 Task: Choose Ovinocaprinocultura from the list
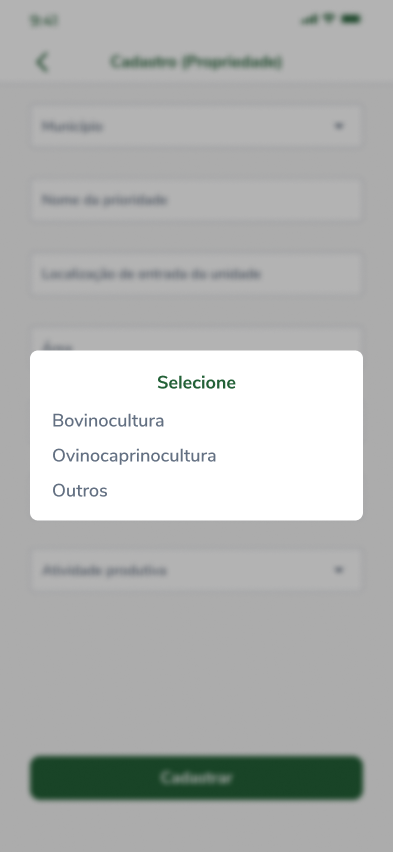(x=134, y=456)
